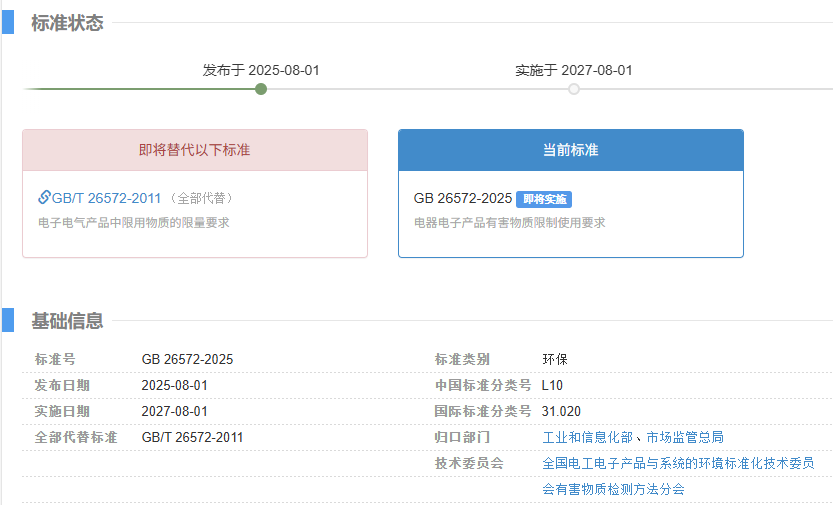Click GB 26572-2025 title in current standard card

(x=463, y=198)
